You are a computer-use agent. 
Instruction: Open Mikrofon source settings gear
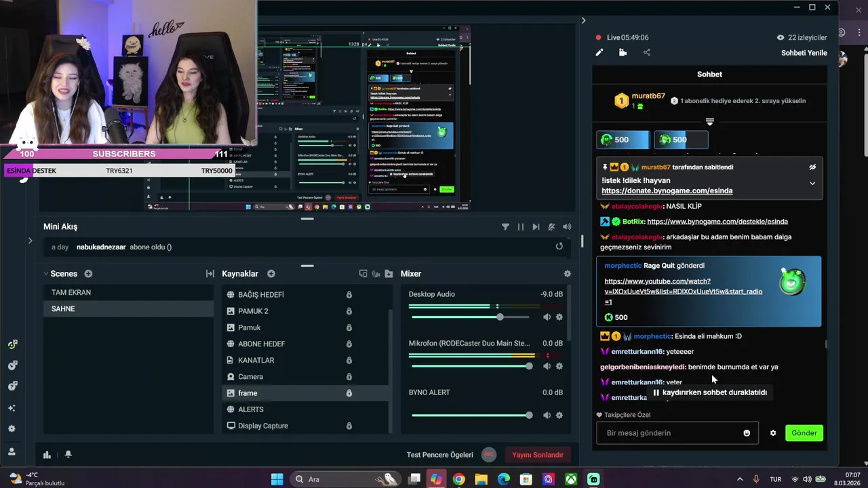tap(559, 366)
